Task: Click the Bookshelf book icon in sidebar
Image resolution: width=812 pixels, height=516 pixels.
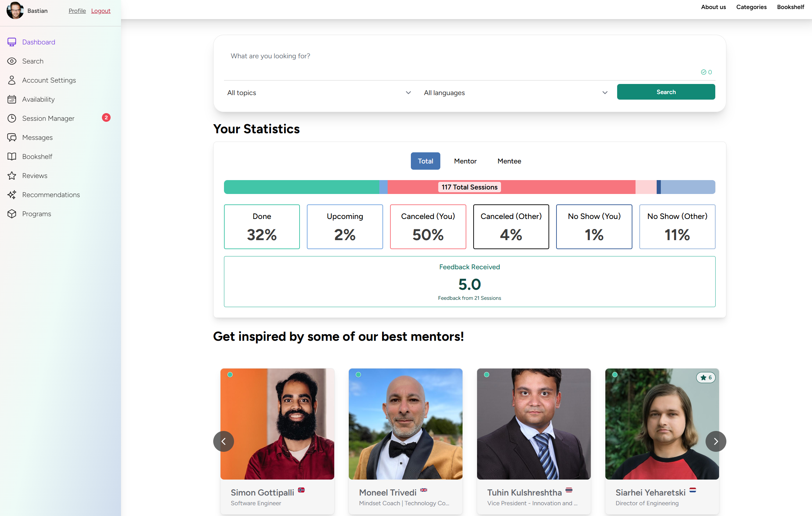Action: (x=12, y=157)
